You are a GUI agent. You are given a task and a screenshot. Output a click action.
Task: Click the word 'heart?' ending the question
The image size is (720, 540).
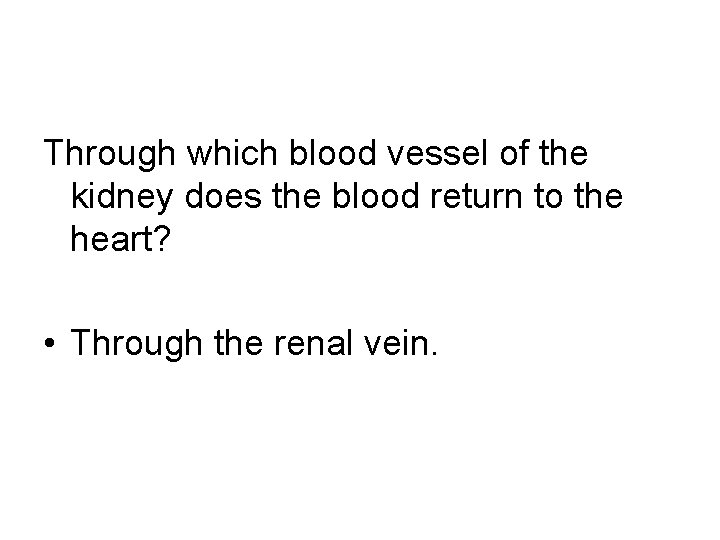click(x=120, y=238)
